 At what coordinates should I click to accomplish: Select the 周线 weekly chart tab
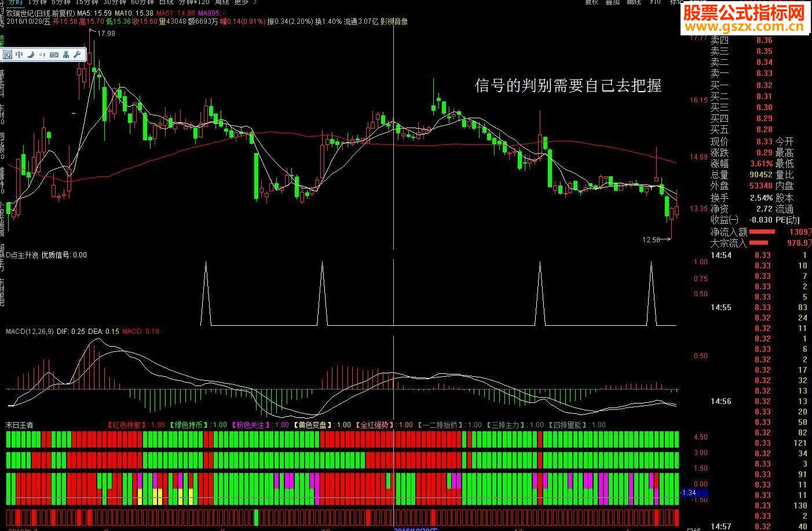coord(222,2)
